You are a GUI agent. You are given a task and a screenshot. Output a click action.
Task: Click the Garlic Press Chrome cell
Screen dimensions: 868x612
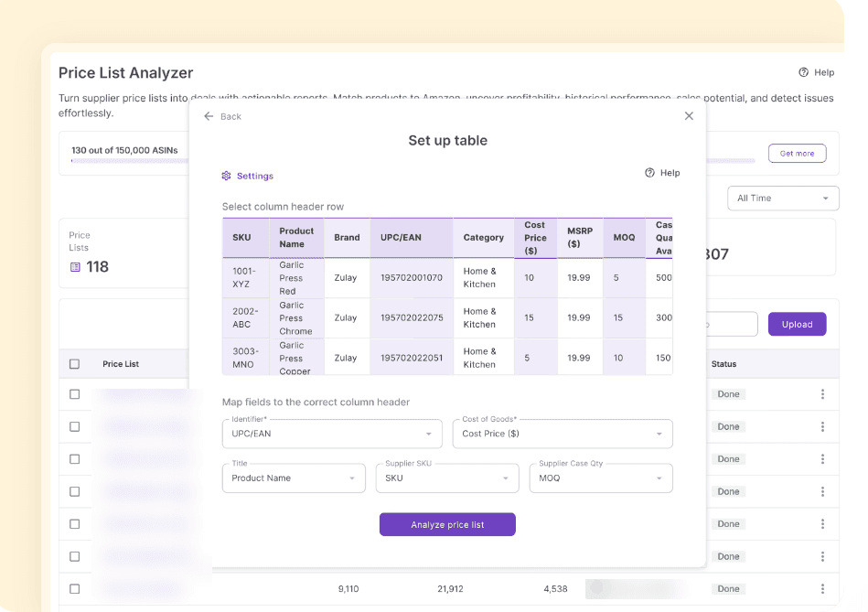[296, 318]
